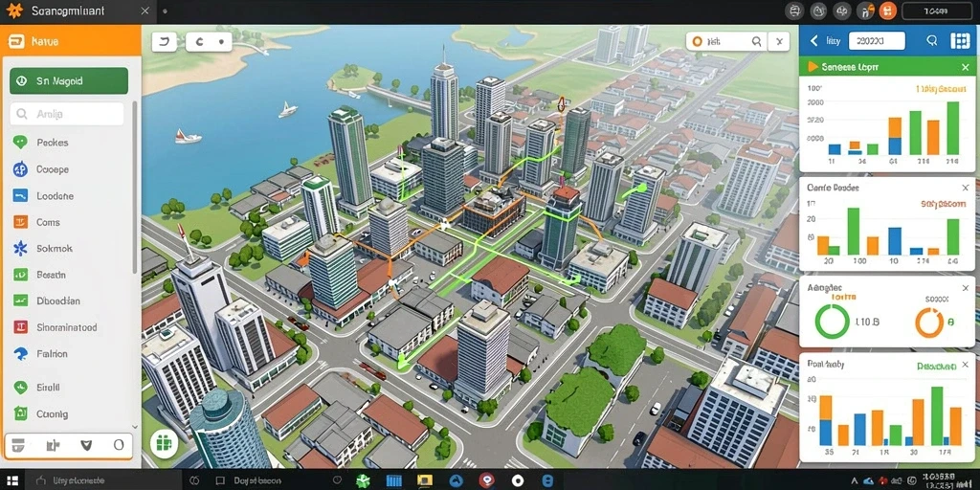Collapse the green Sanaece Lopm panel header
The height and width of the screenshot is (490, 980).
click(813, 66)
